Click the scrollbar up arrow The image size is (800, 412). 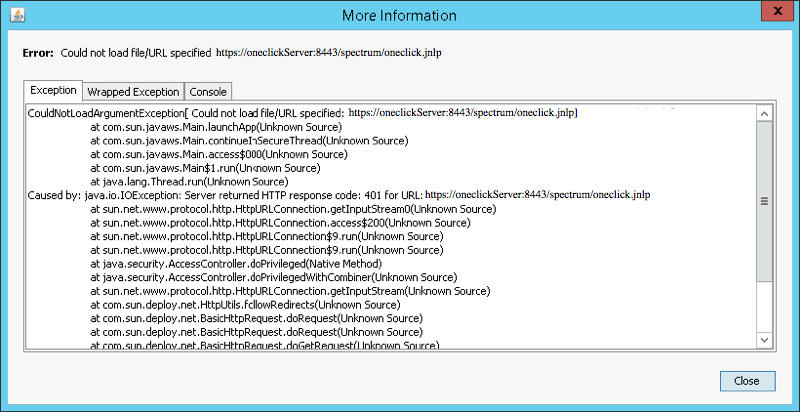pos(765,114)
